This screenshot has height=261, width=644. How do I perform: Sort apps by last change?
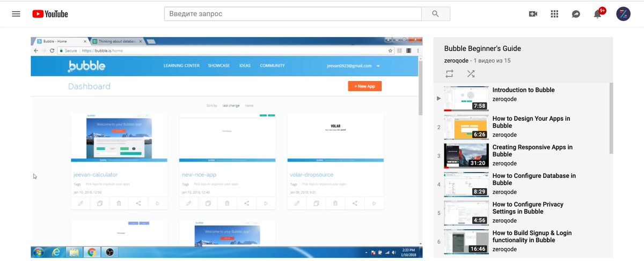point(231,106)
